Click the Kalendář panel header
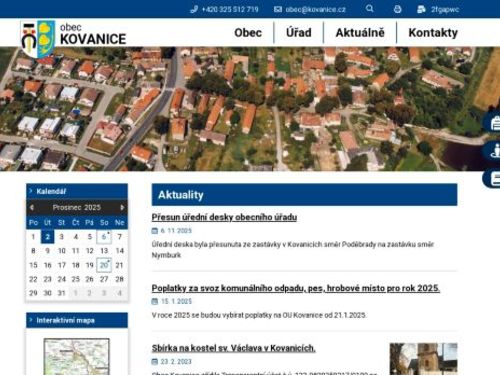500x375 pixels. click(77, 191)
